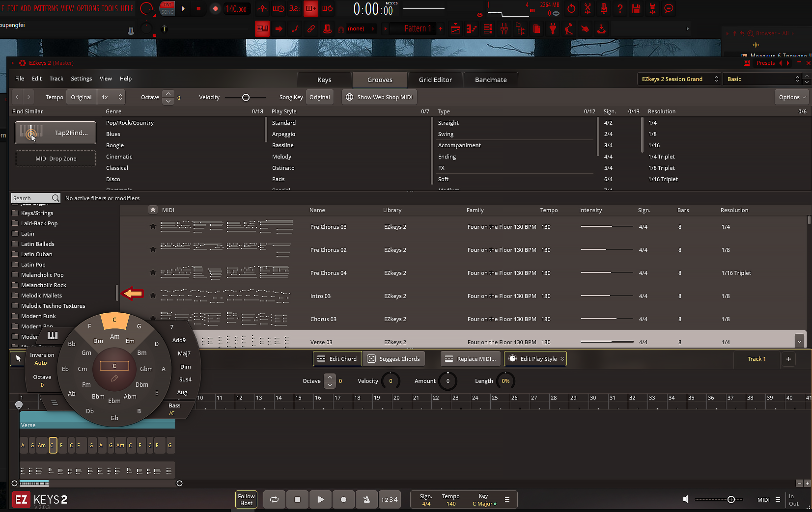Open the EZkeys 2 Session Grand instrument dropdown
Image resolution: width=812 pixels, height=512 pixels.
(680, 79)
